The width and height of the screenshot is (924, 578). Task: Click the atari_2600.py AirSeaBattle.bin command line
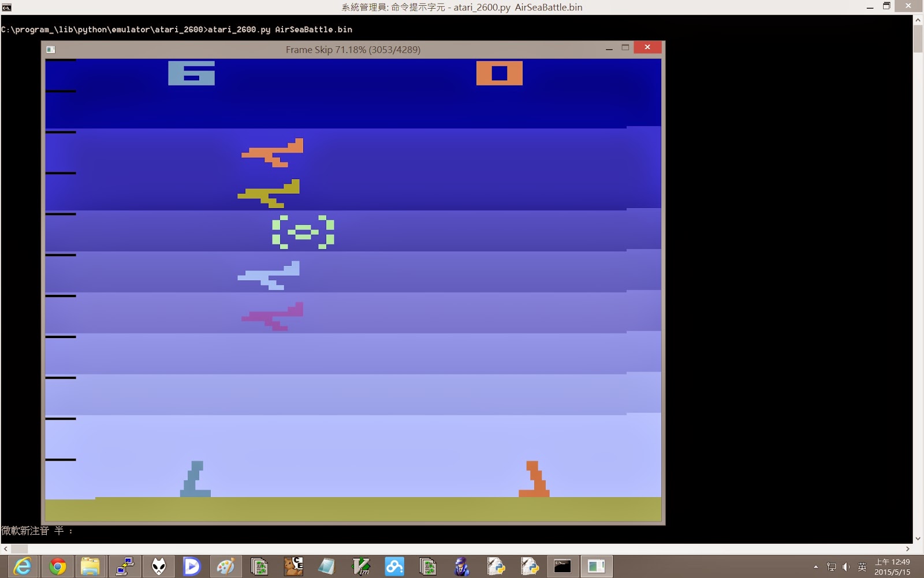280,29
